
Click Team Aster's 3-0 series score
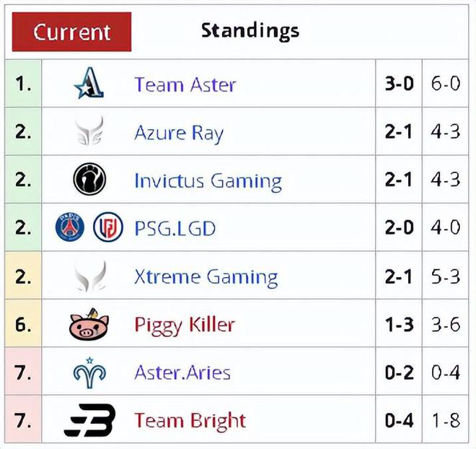[x=400, y=84]
